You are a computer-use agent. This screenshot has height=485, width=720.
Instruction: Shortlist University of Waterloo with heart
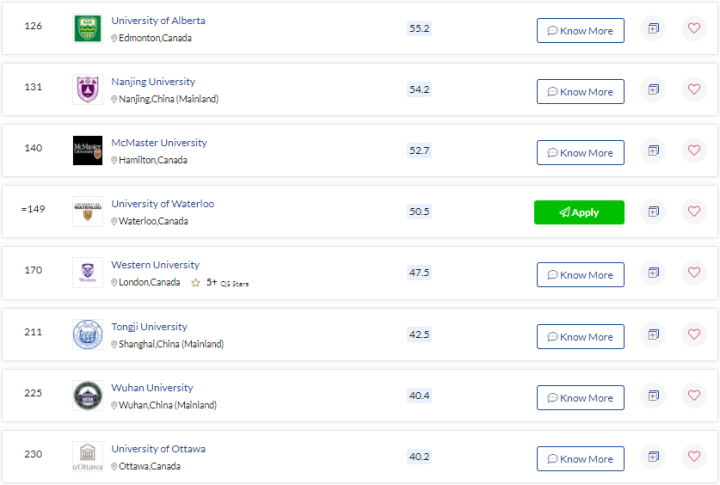click(693, 212)
